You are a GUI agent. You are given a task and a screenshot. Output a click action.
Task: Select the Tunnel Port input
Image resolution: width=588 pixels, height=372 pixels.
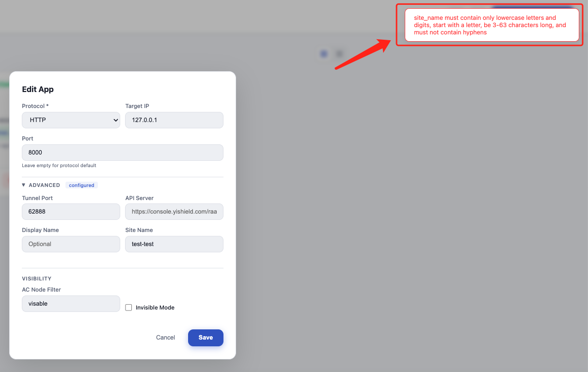(71, 212)
